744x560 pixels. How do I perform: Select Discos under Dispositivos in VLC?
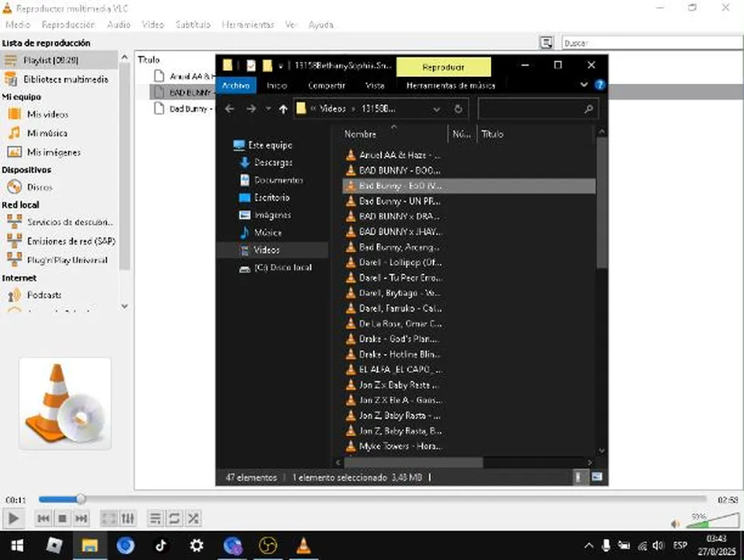40,187
